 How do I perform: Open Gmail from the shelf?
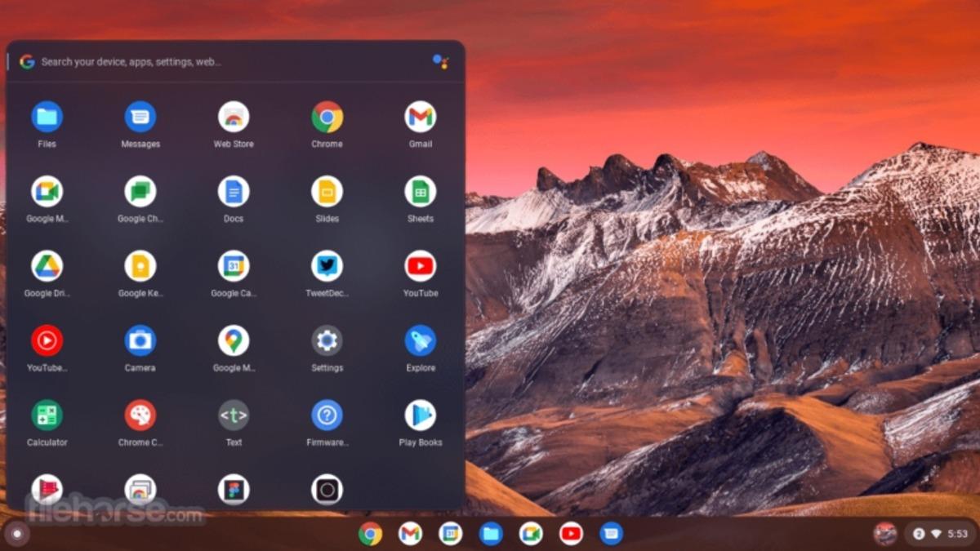tap(412, 535)
